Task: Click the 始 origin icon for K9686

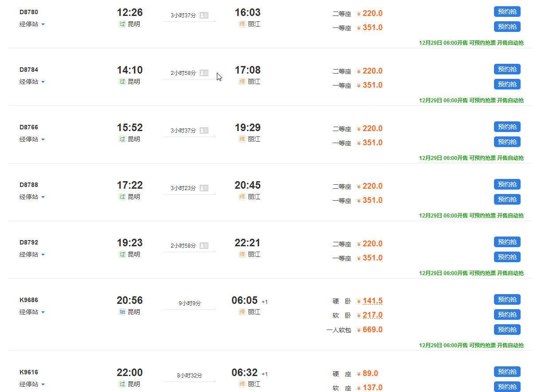Action: (122, 312)
